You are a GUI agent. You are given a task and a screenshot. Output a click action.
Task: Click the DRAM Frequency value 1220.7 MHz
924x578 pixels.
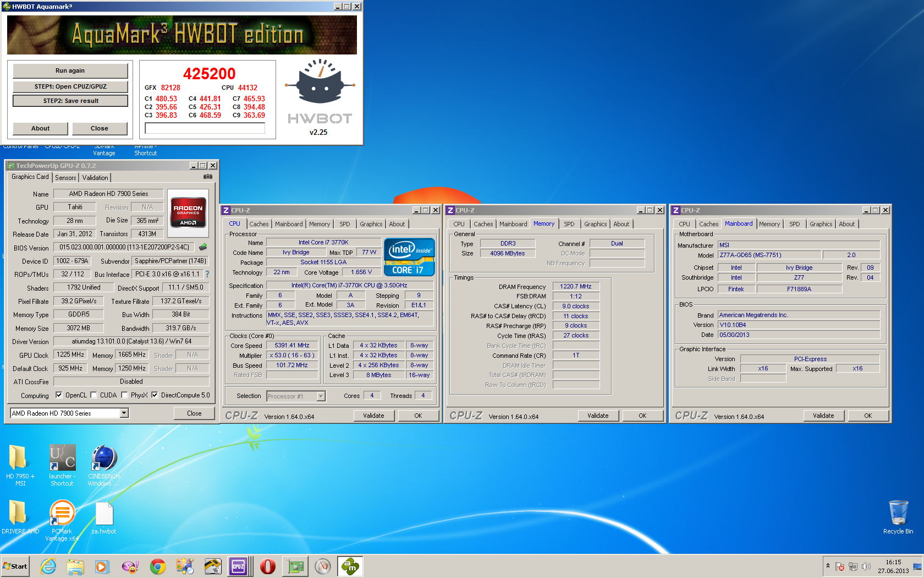coord(576,286)
